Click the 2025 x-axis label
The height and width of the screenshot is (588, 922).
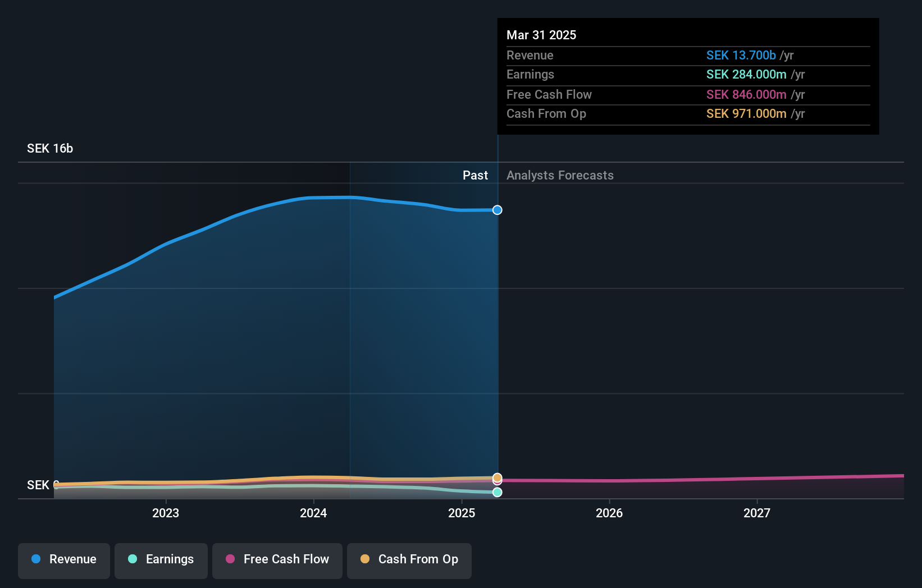click(462, 513)
